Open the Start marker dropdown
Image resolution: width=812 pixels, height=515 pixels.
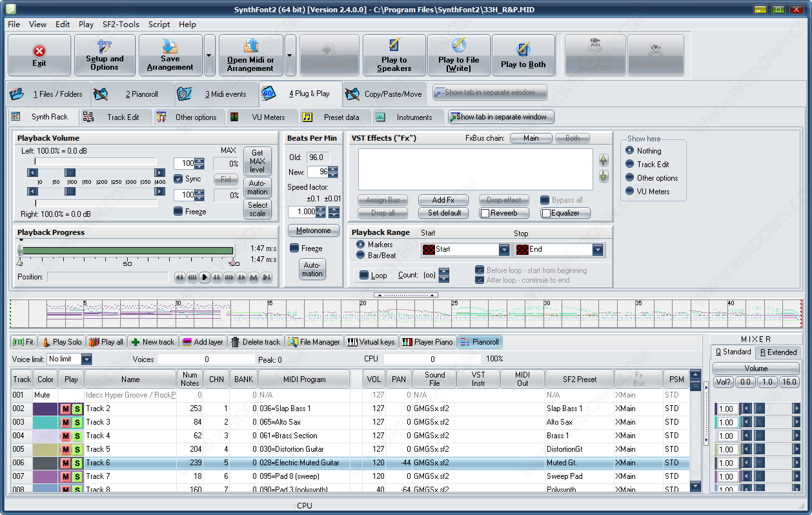(504, 249)
